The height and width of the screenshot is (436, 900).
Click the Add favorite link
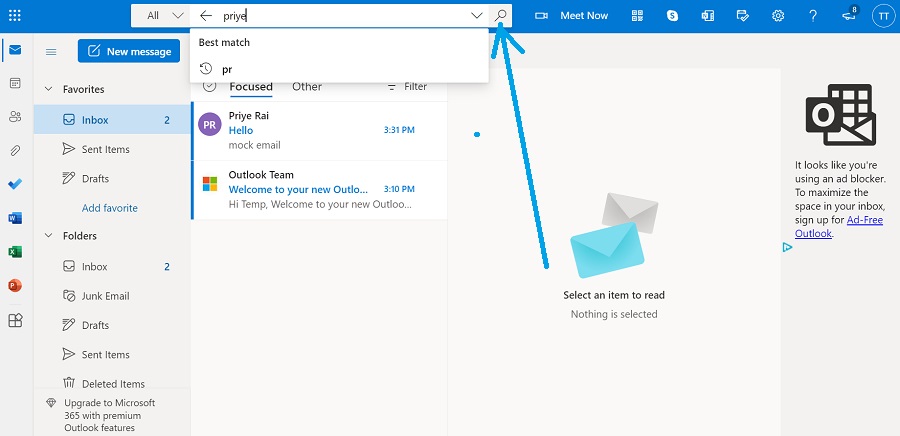tap(110, 208)
